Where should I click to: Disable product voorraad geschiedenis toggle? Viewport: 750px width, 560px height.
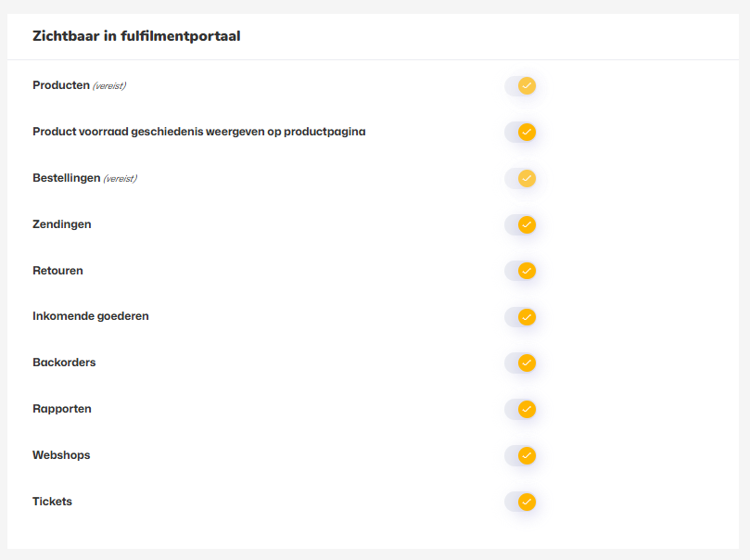(x=520, y=133)
